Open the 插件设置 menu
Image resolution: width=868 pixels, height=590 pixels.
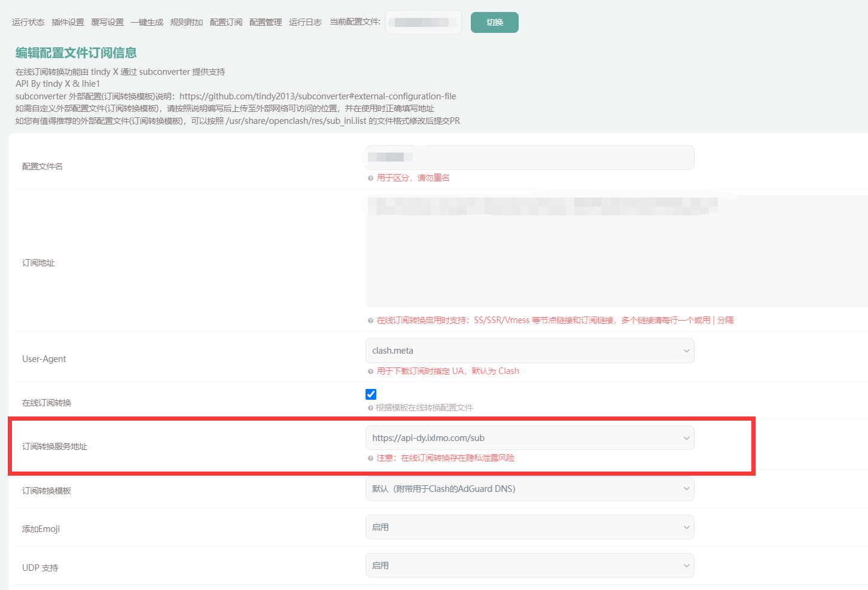[68, 22]
